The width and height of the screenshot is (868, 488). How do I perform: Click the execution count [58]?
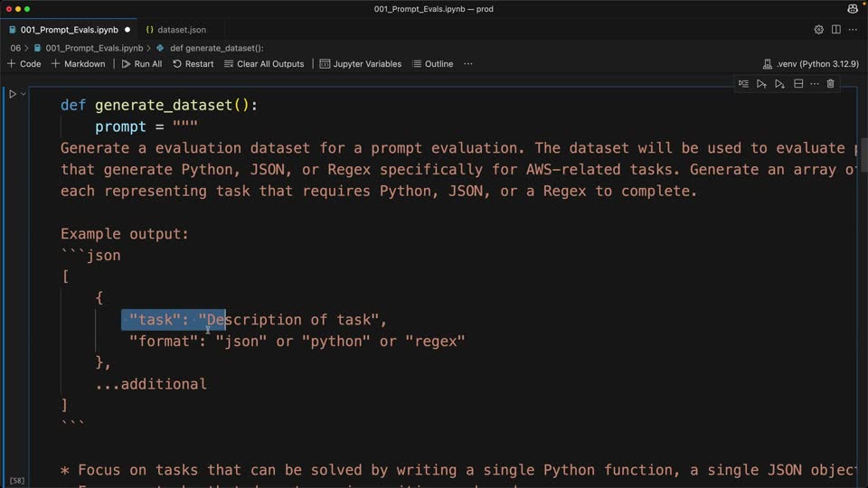click(x=17, y=480)
